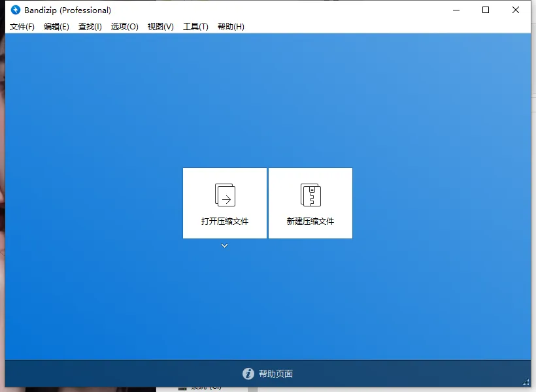
Task: Click the Bandizip logo in the title bar
Action: point(15,10)
